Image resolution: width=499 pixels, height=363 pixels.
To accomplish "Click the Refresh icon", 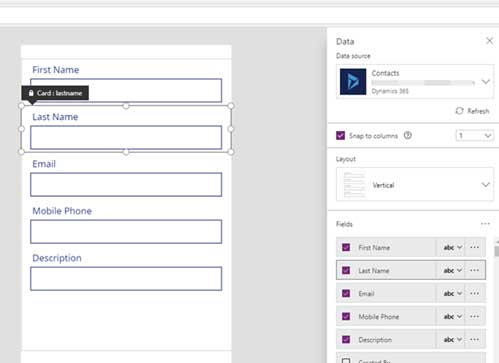I will point(459,111).
